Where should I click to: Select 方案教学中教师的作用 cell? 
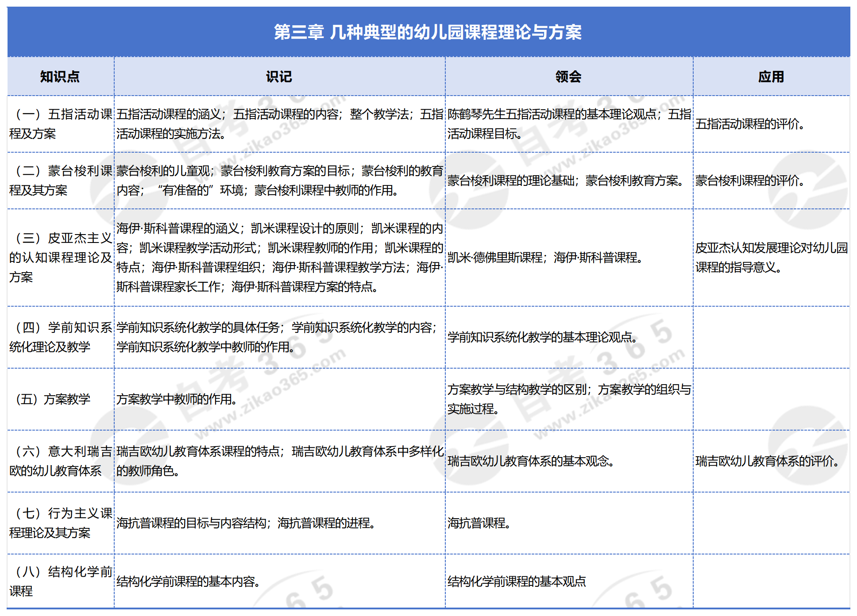(x=177, y=399)
